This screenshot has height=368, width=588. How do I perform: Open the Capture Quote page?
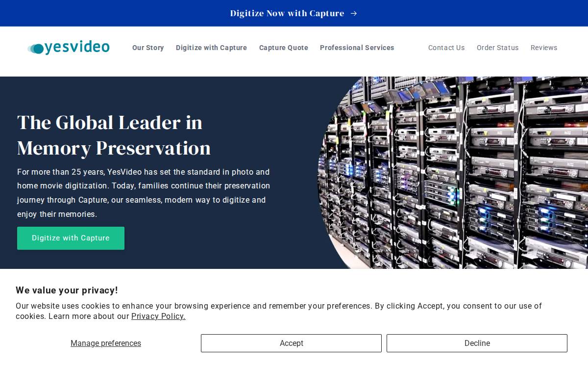tap(284, 48)
